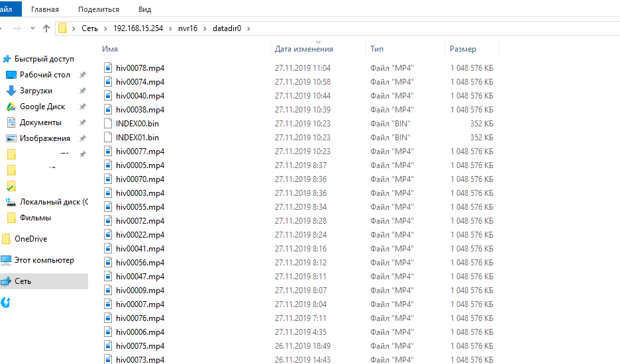Image resolution: width=620 pixels, height=364 pixels.
Task: Click the OneDrive folder icon
Action: click(7, 239)
